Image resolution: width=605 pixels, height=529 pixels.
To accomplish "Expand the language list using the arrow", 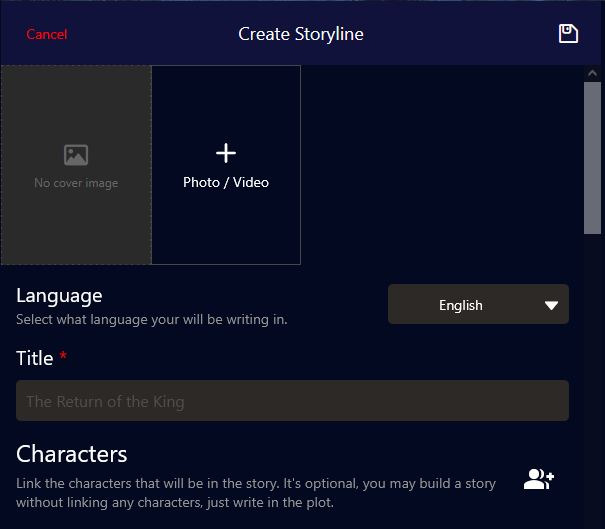I will [551, 306].
